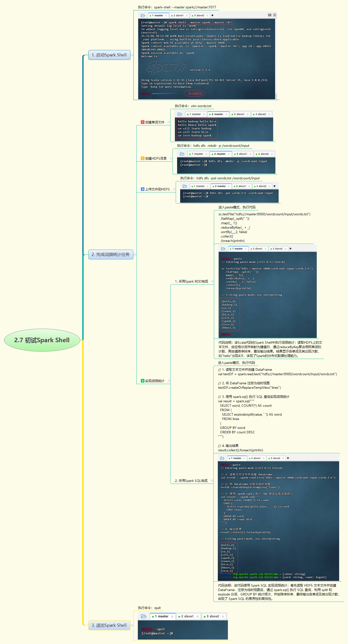
Task: Click the '.reduceByKey(_ + _)' line in the RDD code note
Action: (x=235, y=227)
